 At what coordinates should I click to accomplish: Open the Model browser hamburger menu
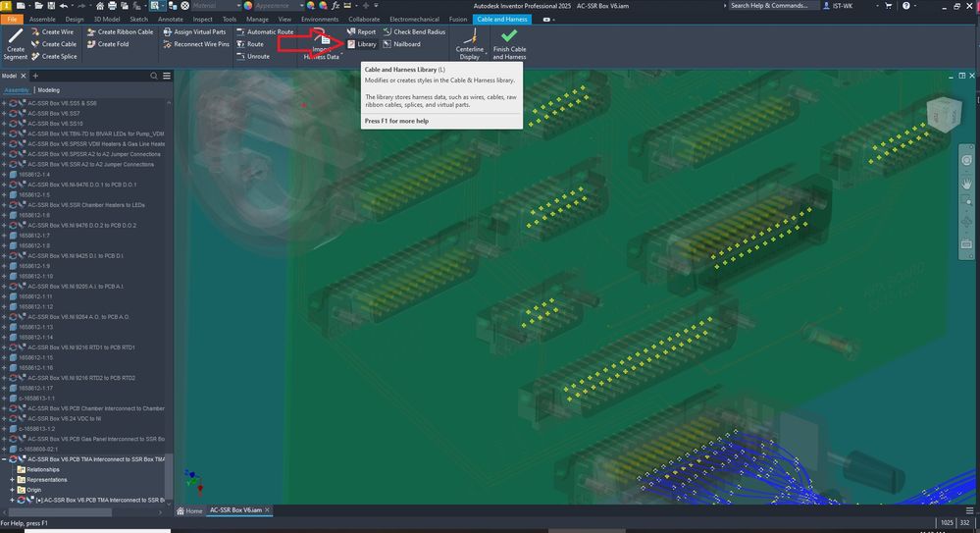coord(167,76)
